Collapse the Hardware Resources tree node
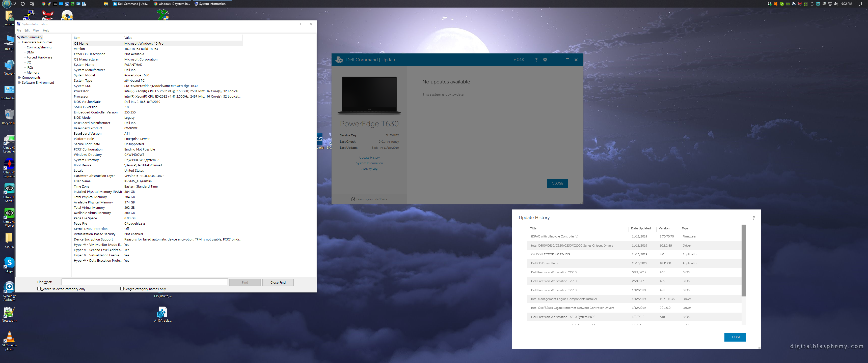Viewport: 868px width, 363px height. click(x=19, y=42)
